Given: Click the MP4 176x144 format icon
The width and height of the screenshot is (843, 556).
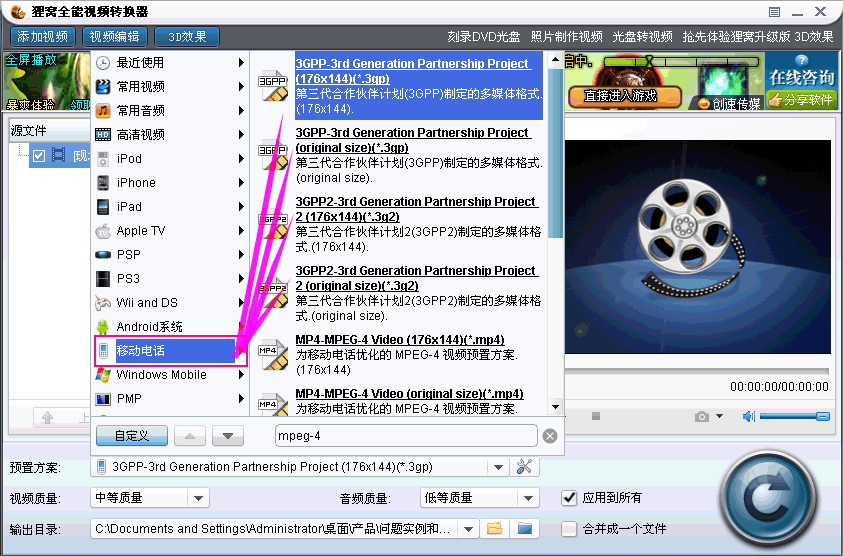Looking at the screenshot, I should click(274, 354).
